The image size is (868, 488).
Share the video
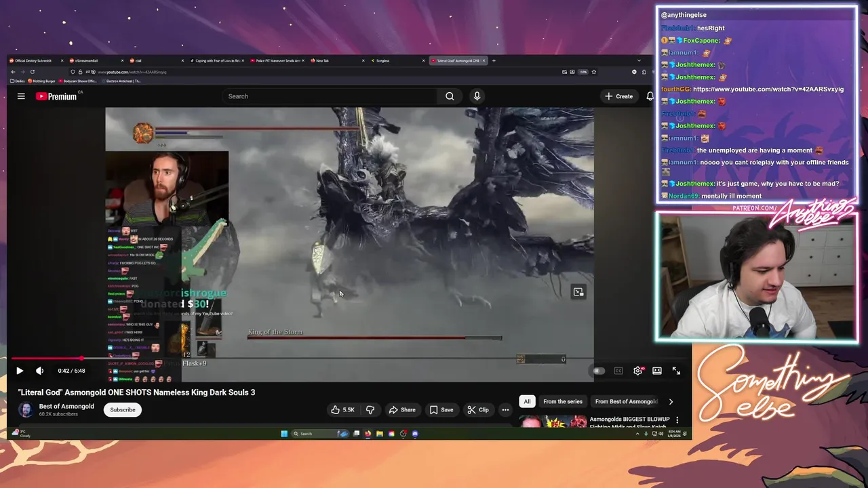tap(401, 409)
